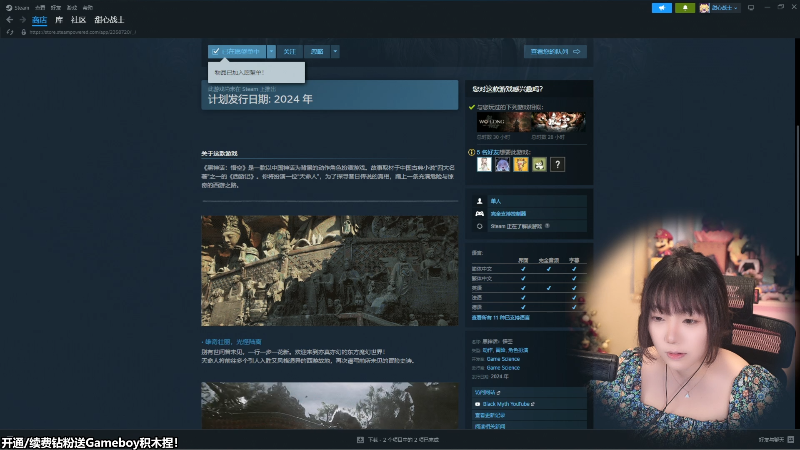Click the 忽略 ignore button
This screenshot has width=800, height=450.
click(x=317, y=52)
